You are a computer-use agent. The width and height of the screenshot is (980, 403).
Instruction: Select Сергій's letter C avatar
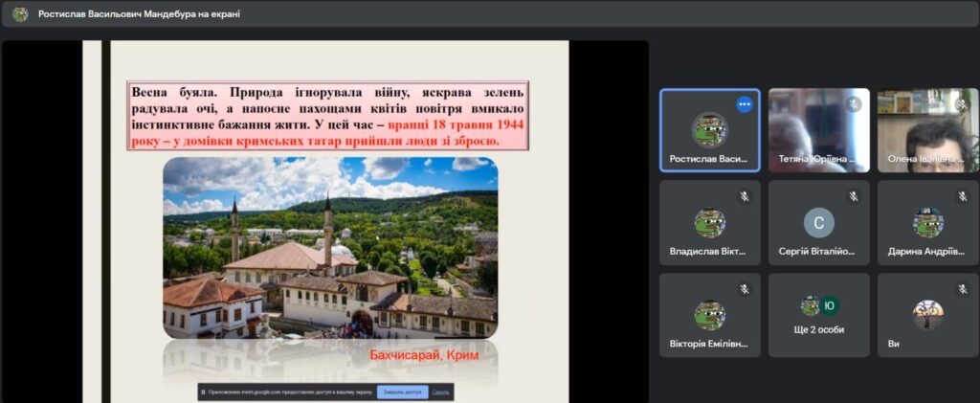(819, 223)
